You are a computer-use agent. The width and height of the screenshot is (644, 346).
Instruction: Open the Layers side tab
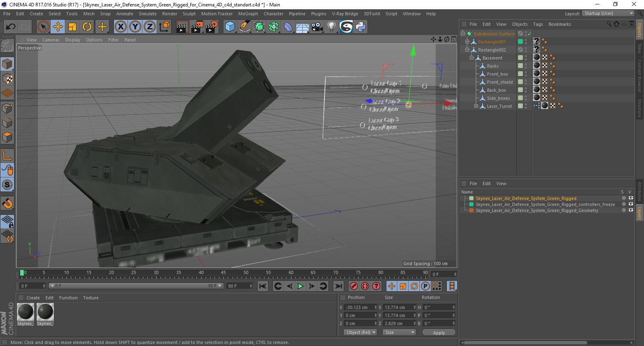point(639,213)
